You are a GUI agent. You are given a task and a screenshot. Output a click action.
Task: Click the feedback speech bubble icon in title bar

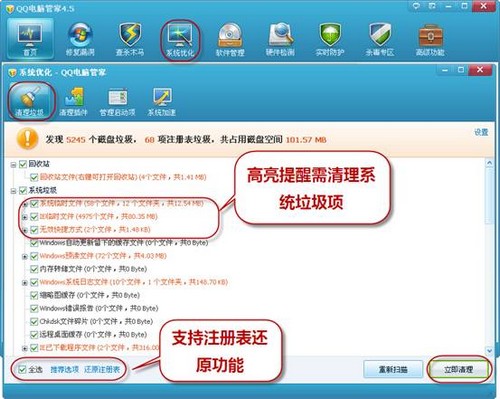click(x=416, y=6)
